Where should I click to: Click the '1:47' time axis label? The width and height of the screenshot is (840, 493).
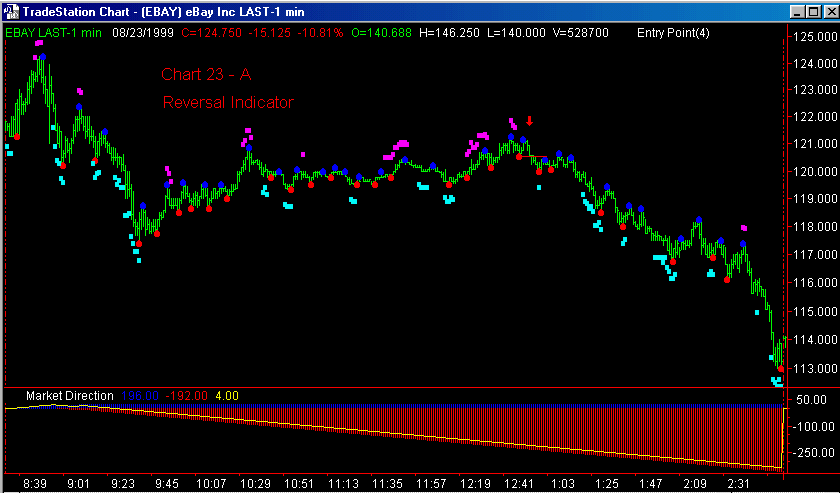tap(650, 484)
